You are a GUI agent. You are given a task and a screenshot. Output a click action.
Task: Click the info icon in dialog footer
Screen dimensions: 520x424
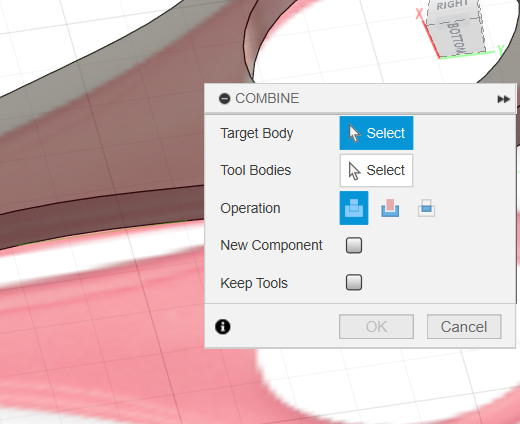(x=223, y=327)
